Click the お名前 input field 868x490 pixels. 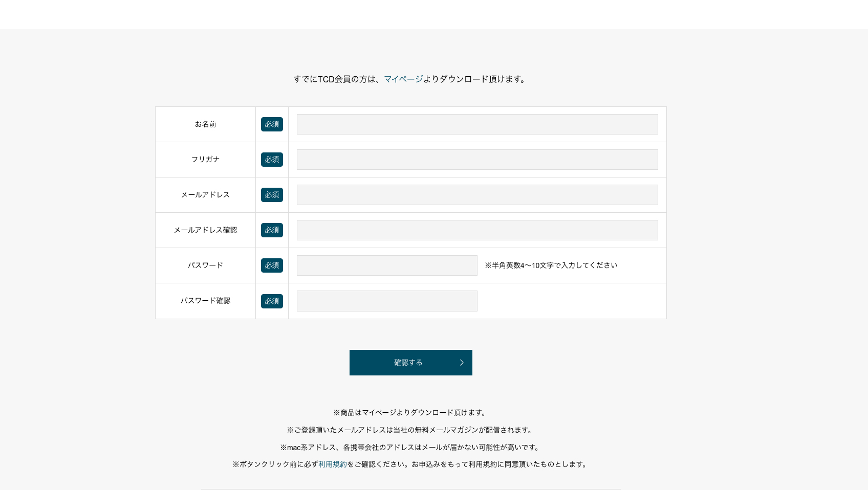pyautogui.click(x=477, y=124)
